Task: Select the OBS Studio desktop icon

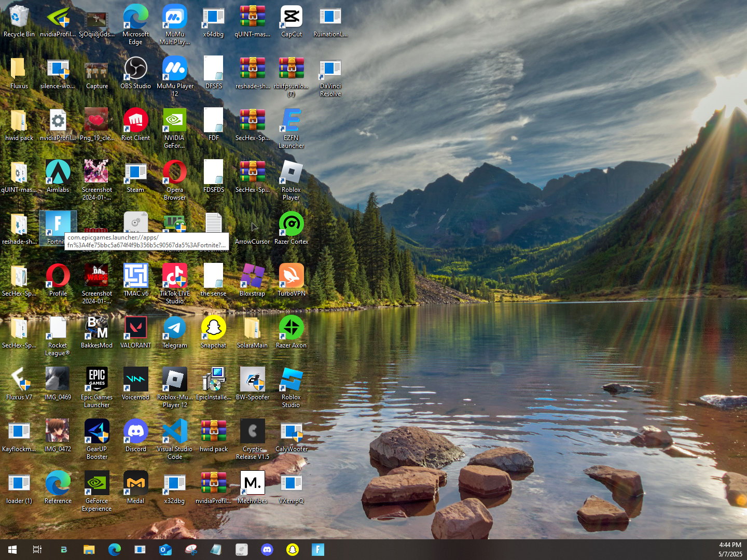Action: 135,73
